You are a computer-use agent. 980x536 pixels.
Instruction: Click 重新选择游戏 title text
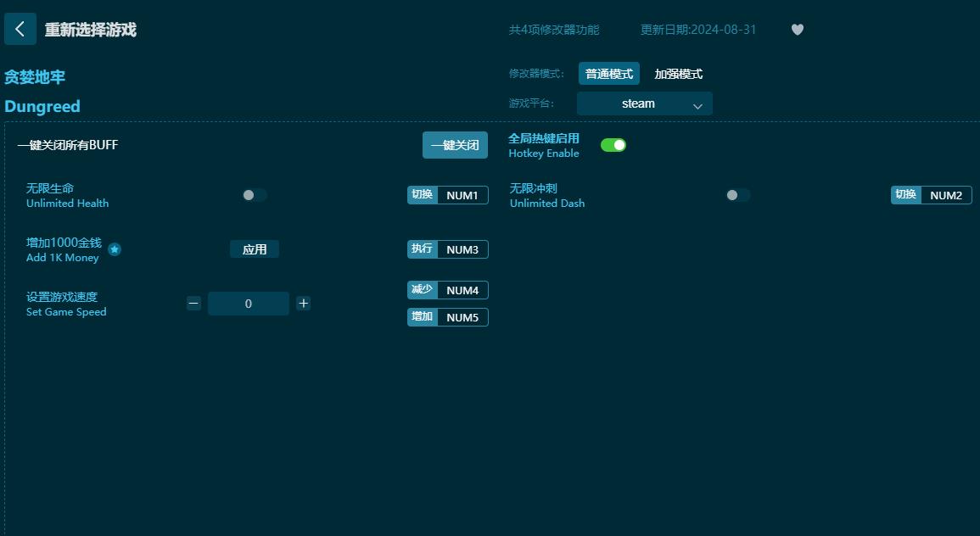point(91,30)
